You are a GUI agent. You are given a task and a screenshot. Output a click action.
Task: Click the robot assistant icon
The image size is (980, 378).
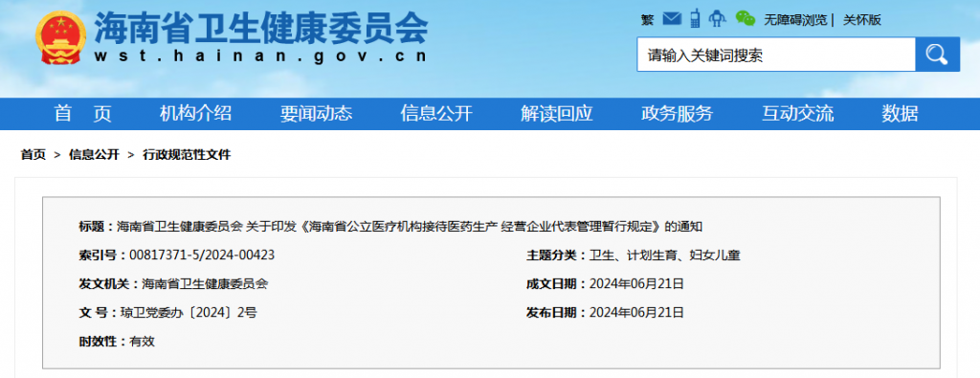717,19
